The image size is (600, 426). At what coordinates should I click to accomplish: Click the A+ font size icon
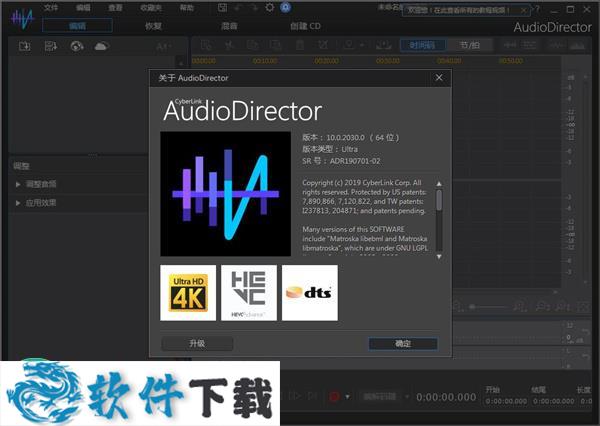163,47
